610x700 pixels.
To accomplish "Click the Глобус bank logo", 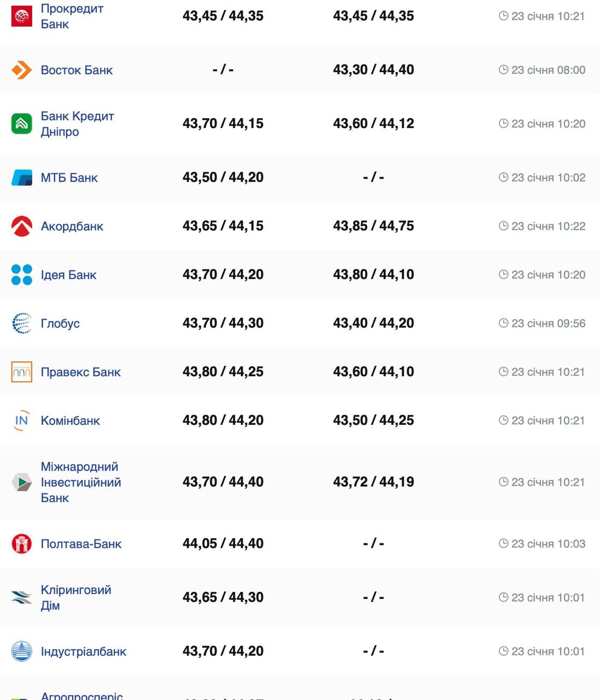I will tap(22, 323).
